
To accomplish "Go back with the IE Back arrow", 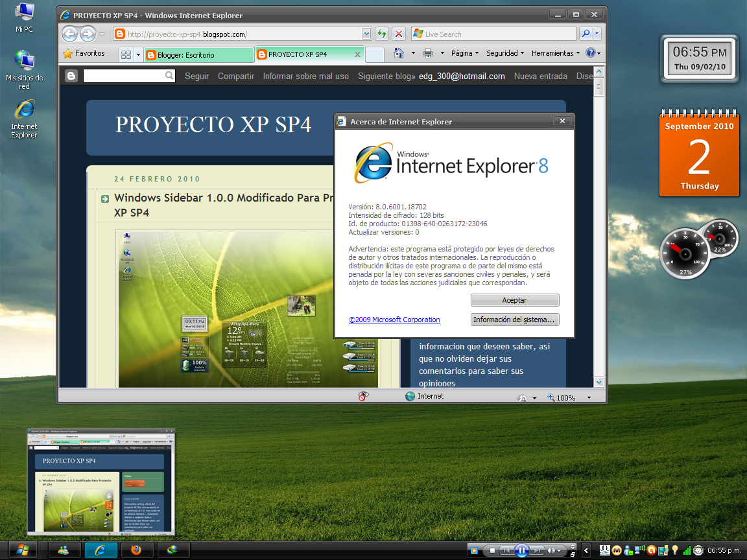I will tap(70, 34).
